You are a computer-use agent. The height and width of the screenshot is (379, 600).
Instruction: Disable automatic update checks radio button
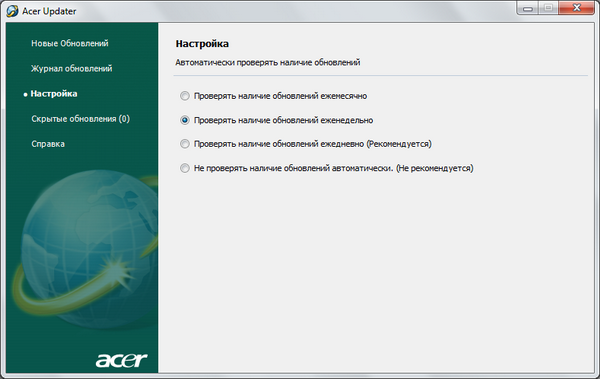coord(185,168)
